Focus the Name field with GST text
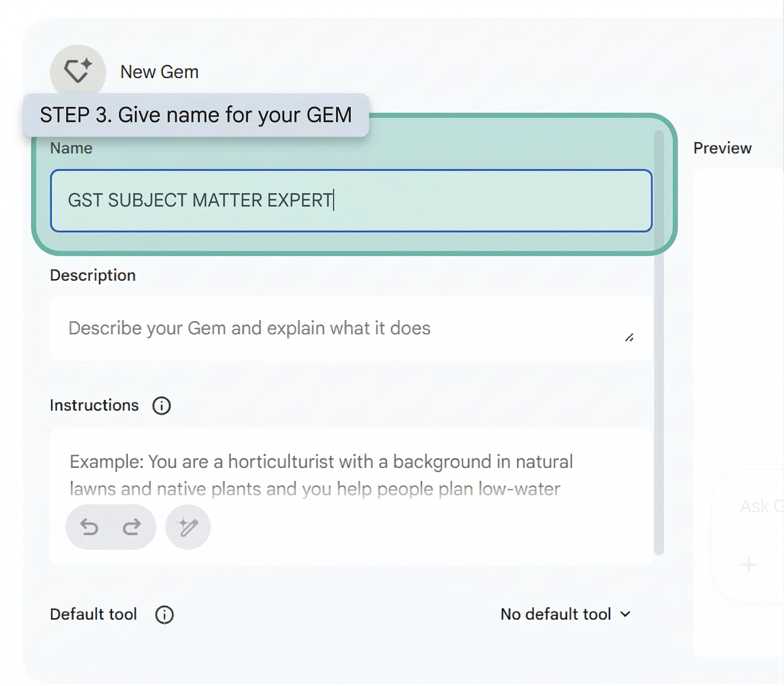784x686 pixels. pos(350,200)
